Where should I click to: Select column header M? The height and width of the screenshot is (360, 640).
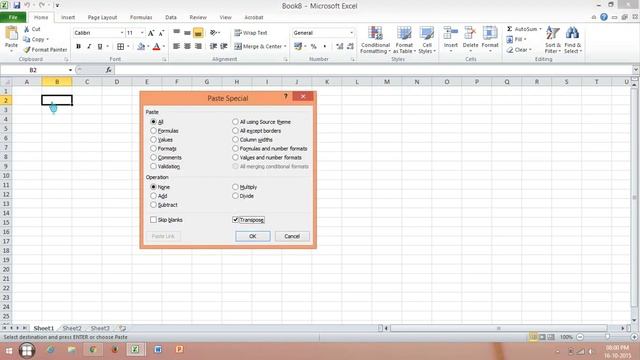click(387, 82)
